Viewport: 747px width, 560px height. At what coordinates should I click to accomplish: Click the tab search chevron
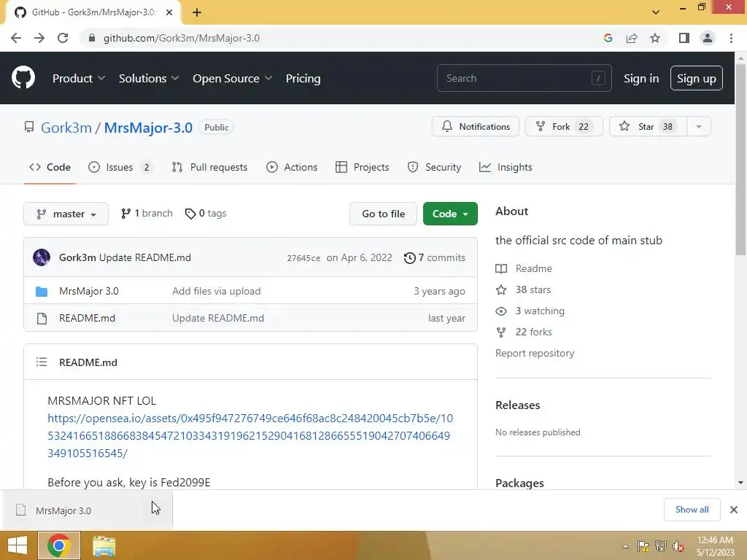[656, 12]
